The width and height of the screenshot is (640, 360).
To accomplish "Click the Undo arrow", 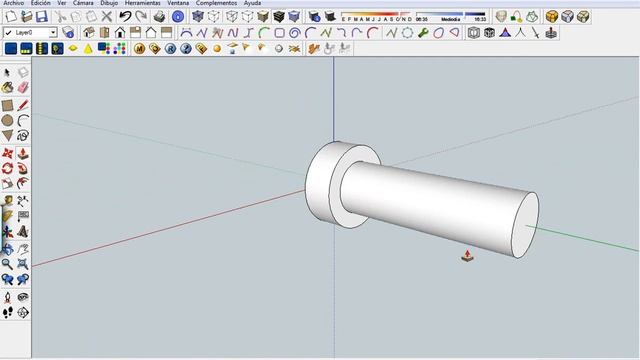I will pyautogui.click(x=125, y=17).
